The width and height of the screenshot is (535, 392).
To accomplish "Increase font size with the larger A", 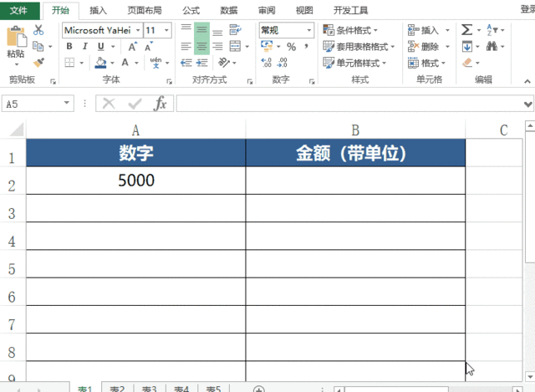I will [132, 47].
